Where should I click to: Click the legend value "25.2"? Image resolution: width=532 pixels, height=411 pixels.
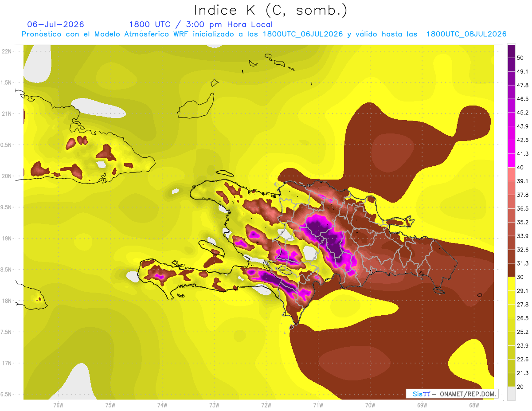[523, 332]
